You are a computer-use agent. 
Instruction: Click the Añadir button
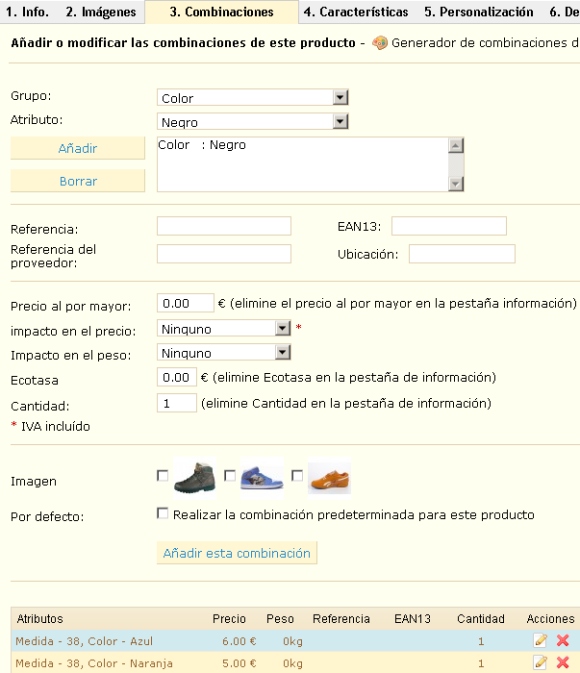pos(78,149)
